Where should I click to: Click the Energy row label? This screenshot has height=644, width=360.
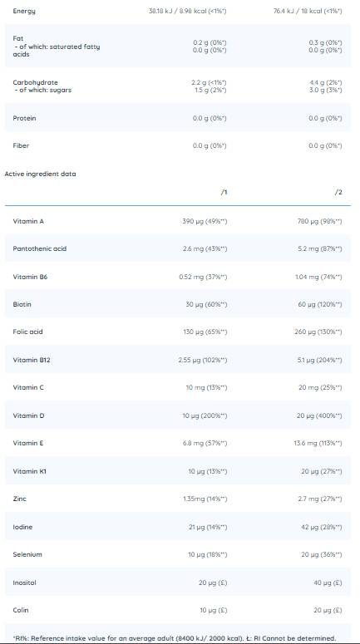tap(24, 11)
